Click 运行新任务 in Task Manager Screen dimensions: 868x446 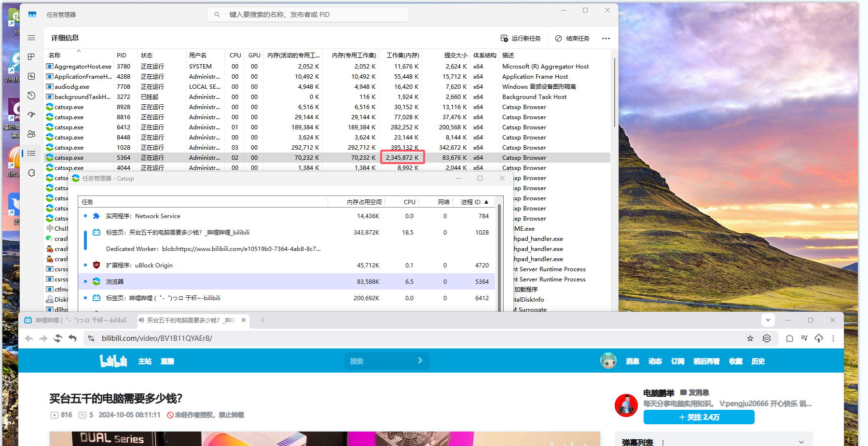tap(521, 38)
